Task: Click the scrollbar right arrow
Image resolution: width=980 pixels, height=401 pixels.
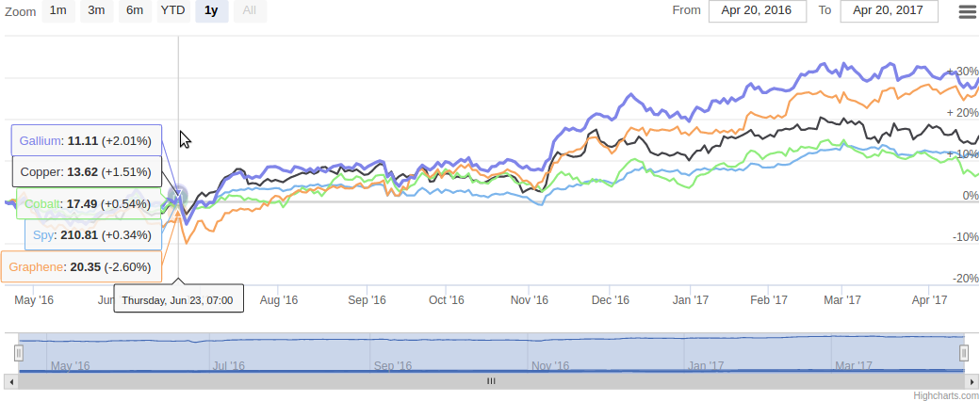Action: 971,381
